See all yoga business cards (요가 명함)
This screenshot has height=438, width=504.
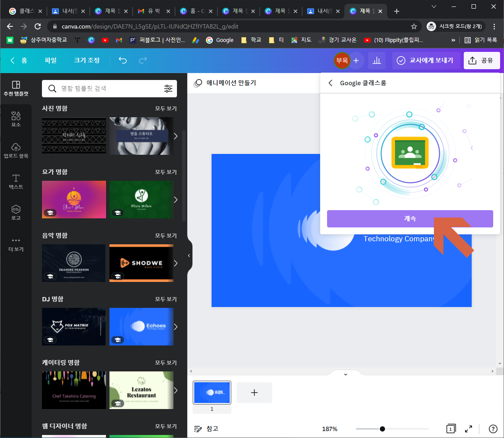click(166, 172)
